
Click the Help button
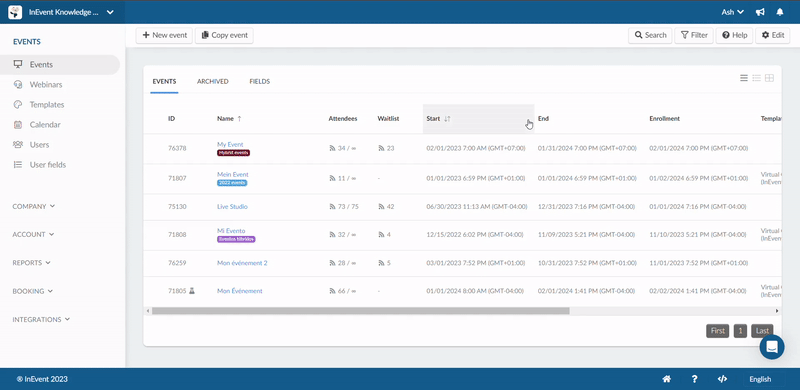click(x=734, y=35)
